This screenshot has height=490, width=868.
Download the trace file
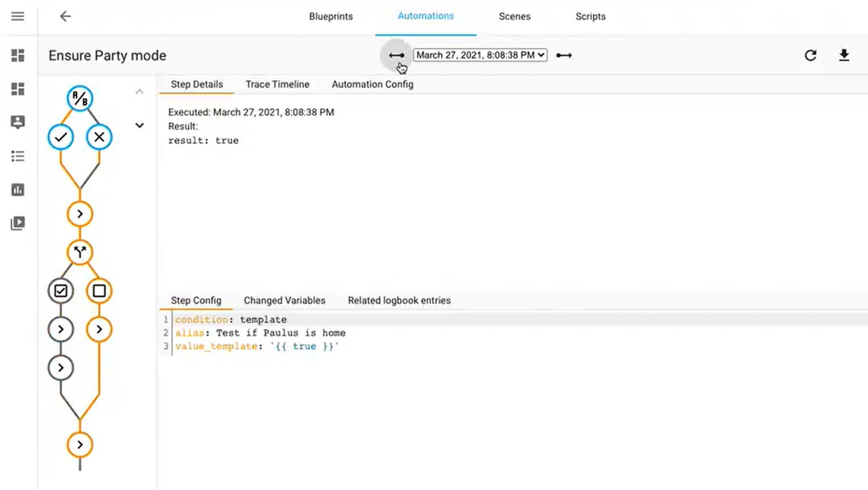(844, 55)
